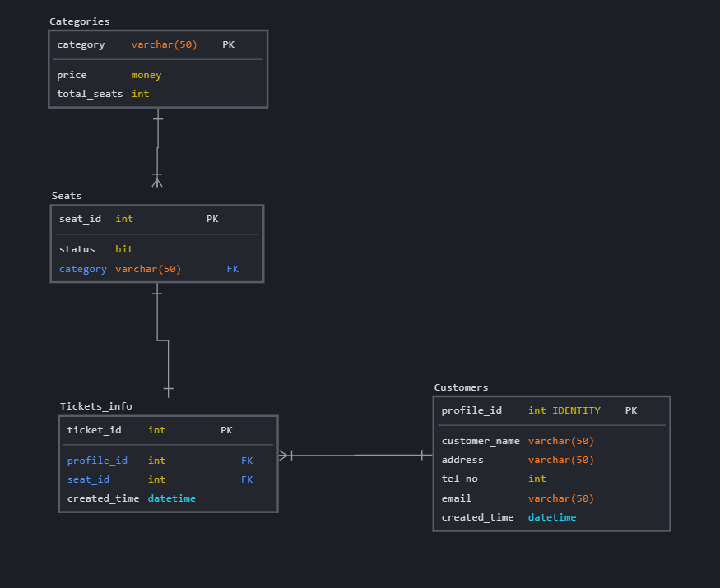Click the Categories table name label
The width and height of the screenshot is (720, 588).
[80, 21]
